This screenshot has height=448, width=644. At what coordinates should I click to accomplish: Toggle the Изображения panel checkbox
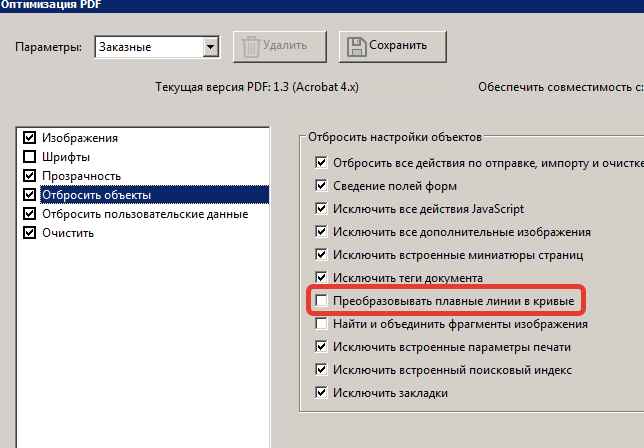point(29,138)
